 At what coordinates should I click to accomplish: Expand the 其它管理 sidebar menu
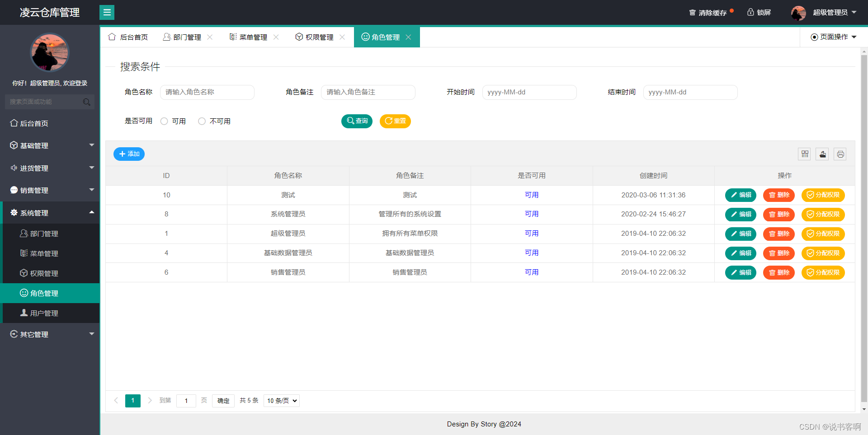[x=50, y=334]
